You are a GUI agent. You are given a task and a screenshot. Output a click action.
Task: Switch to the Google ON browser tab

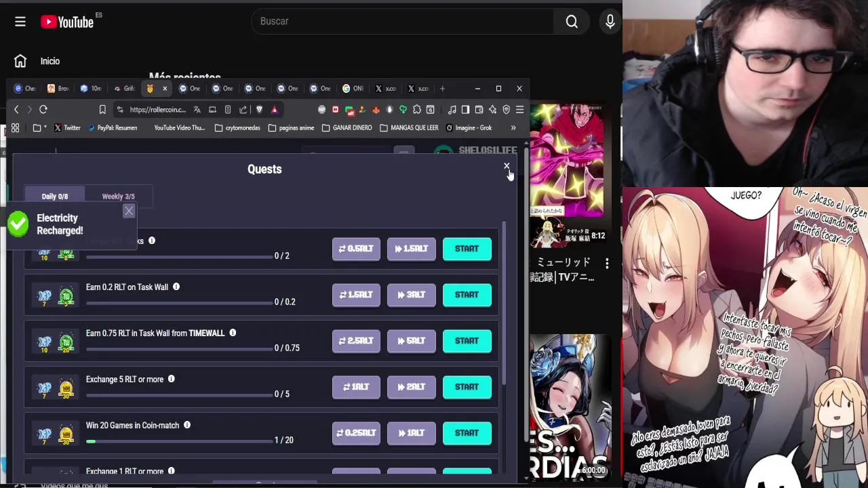[x=353, y=88]
